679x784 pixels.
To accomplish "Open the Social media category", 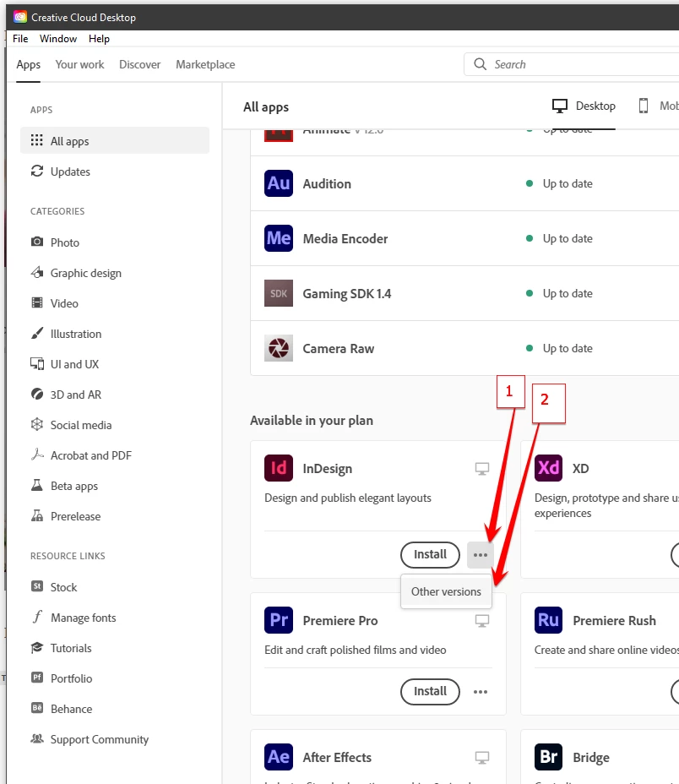I will [x=81, y=426].
